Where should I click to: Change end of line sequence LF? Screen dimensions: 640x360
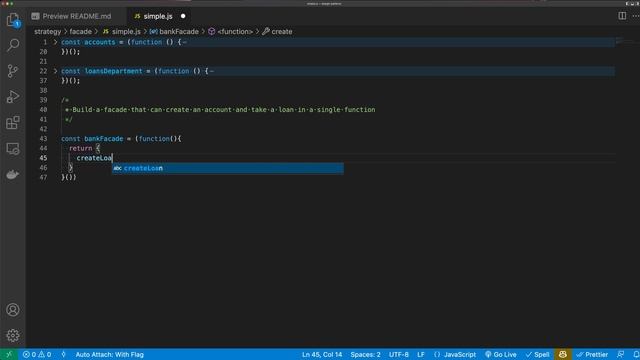click(421, 354)
